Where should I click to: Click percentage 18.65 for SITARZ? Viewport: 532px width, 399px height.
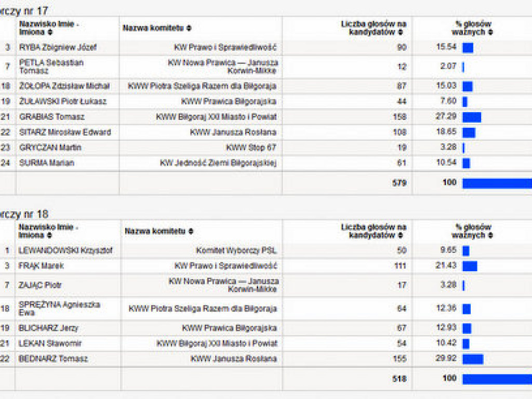pyautogui.click(x=446, y=131)
